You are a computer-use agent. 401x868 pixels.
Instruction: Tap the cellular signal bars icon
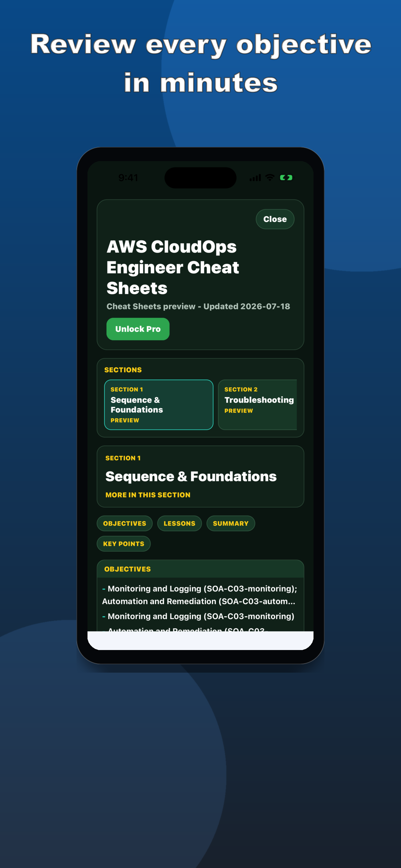pyautogui.click(x=255, y=178)
